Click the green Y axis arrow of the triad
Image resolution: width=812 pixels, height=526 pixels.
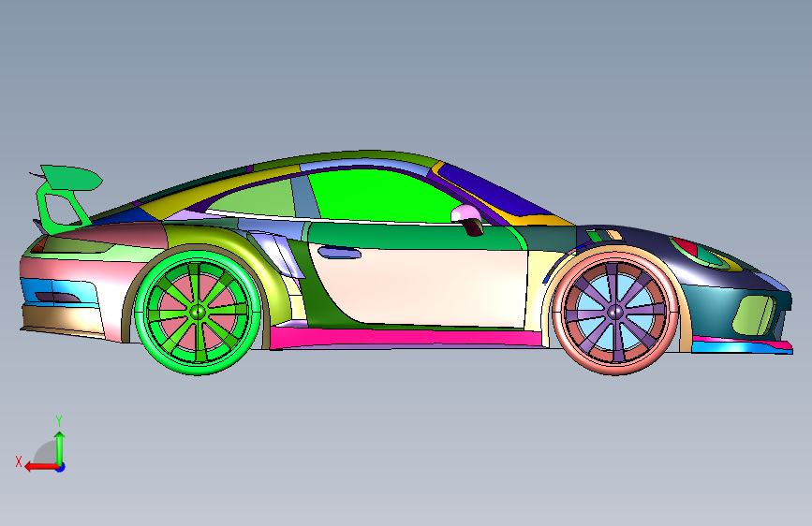pyautogui.click(x=60, y=447)
